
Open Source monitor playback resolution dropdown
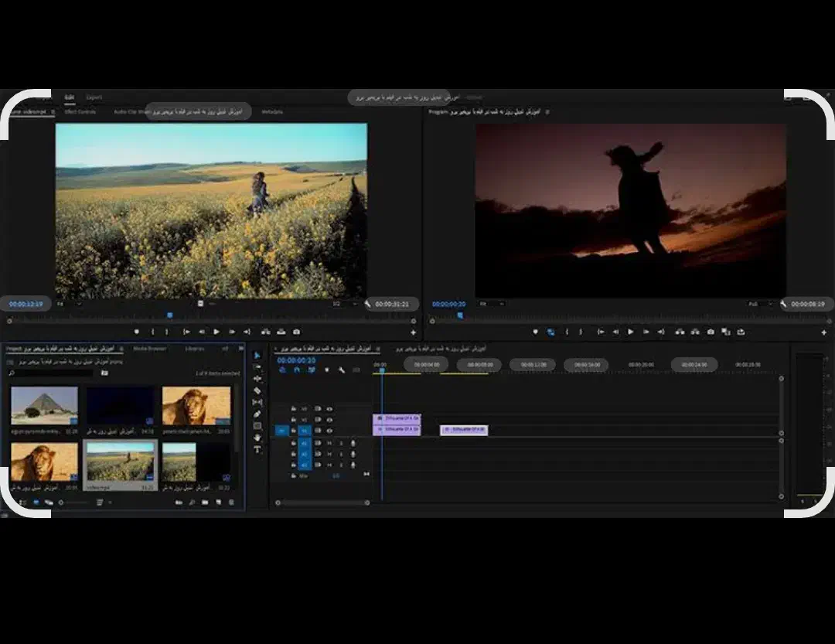coord(343,304)
